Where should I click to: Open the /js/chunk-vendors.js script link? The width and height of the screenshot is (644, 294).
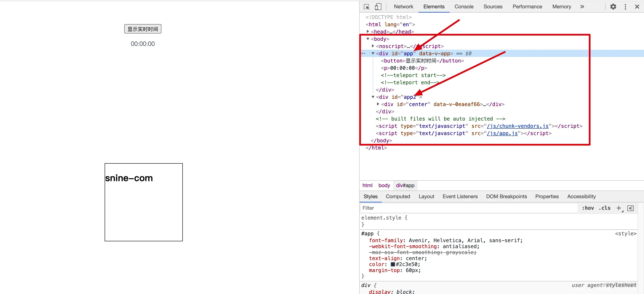[518, 126]
